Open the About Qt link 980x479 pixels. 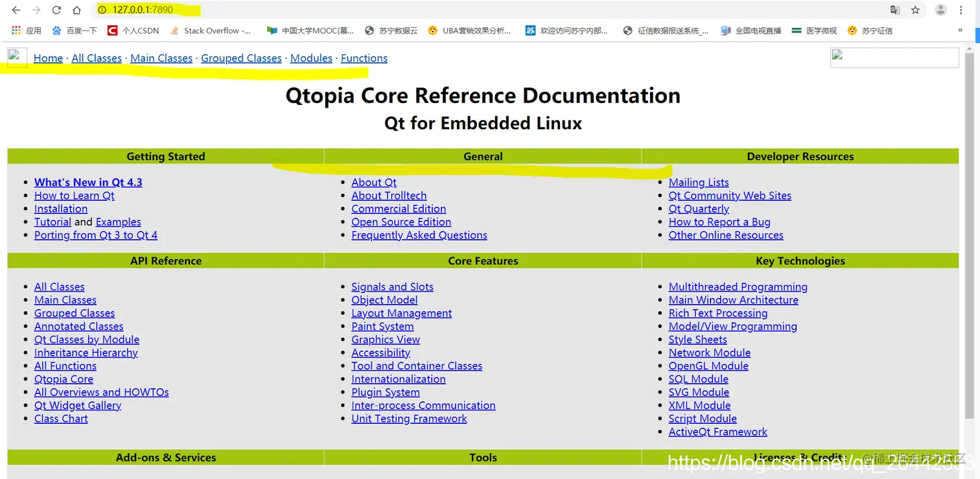click(374, 182)
